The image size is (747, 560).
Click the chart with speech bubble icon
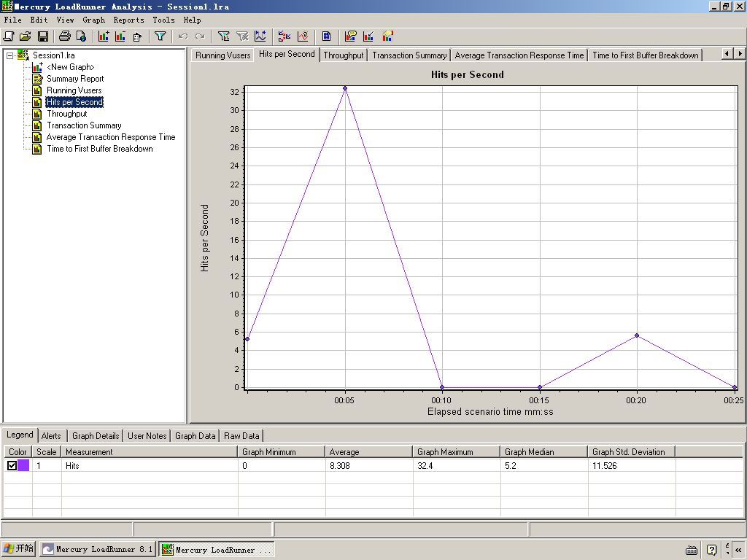tap(351, 36)
